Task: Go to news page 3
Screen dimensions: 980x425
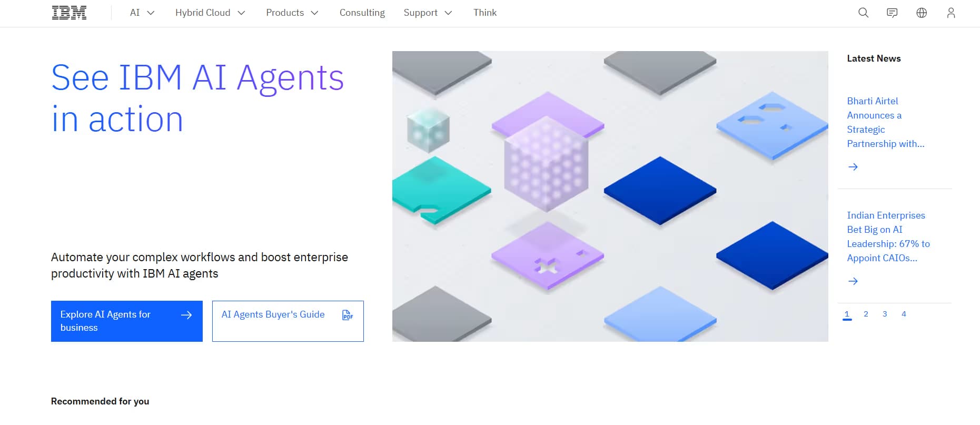Action: pyautogui.click(x=885, y=314)
